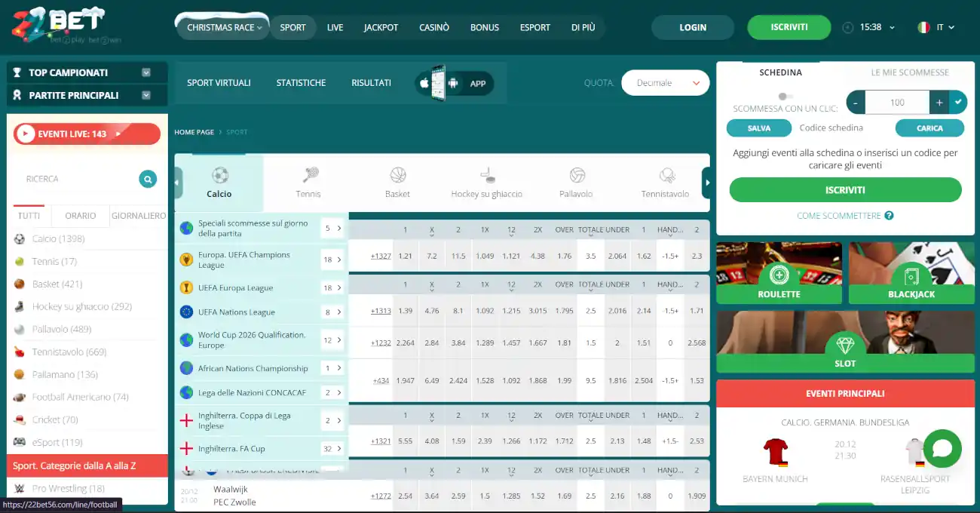Click the Roulette casino thumbnail
Image resolution: width=980 pixels, height=513 pixels.
tap(779, 274)
